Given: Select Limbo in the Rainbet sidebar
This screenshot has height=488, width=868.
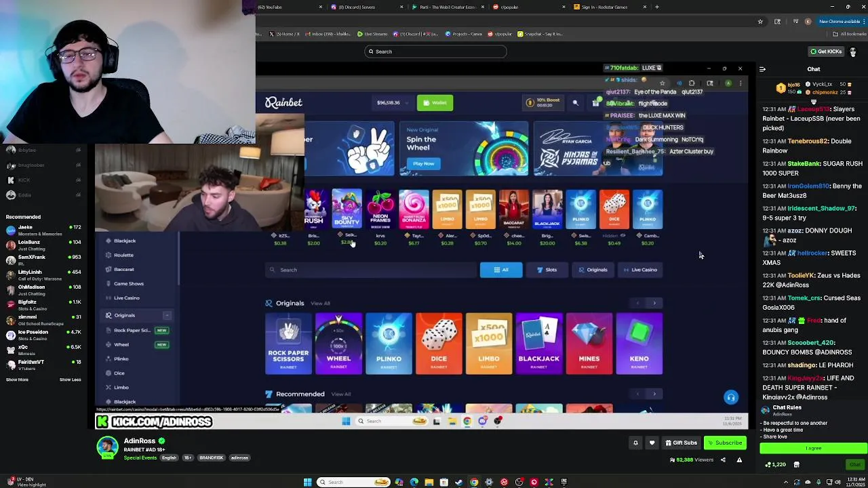Looking at the screenshot, I should tap(121, 387).
